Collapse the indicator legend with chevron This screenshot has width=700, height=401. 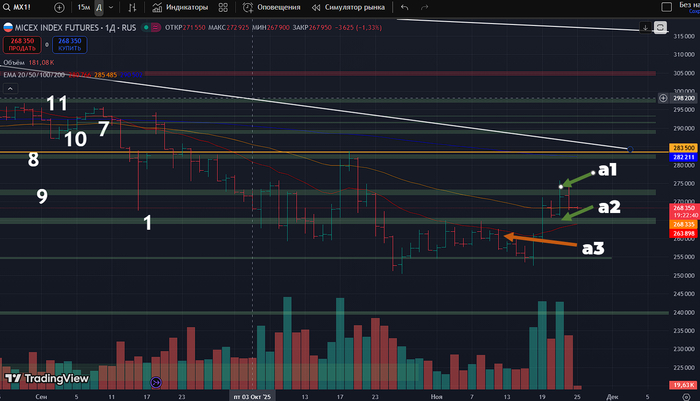pyautogui.click(x=8, y=88)
